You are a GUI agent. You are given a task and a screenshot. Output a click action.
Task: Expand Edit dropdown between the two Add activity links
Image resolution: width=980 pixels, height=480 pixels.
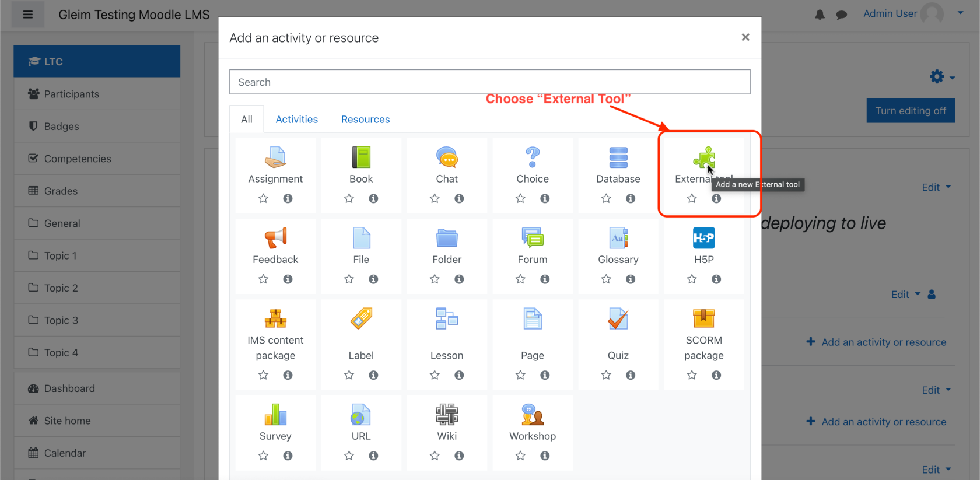coord(936,390)
